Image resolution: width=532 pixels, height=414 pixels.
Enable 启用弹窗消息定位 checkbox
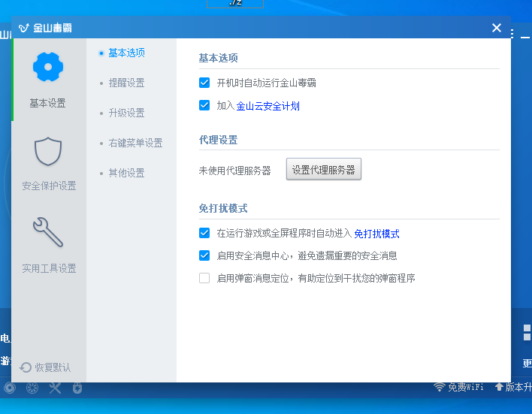point(204,278)
